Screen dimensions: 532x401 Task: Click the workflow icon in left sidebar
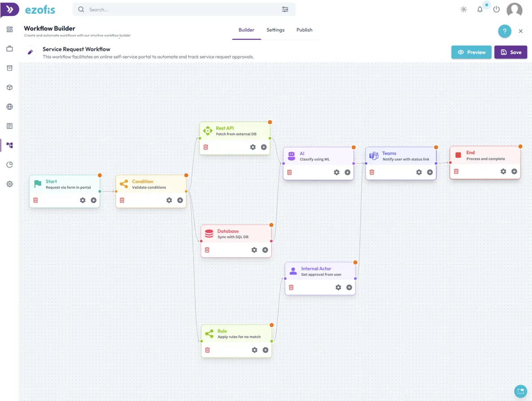click(x=10, y=145)
